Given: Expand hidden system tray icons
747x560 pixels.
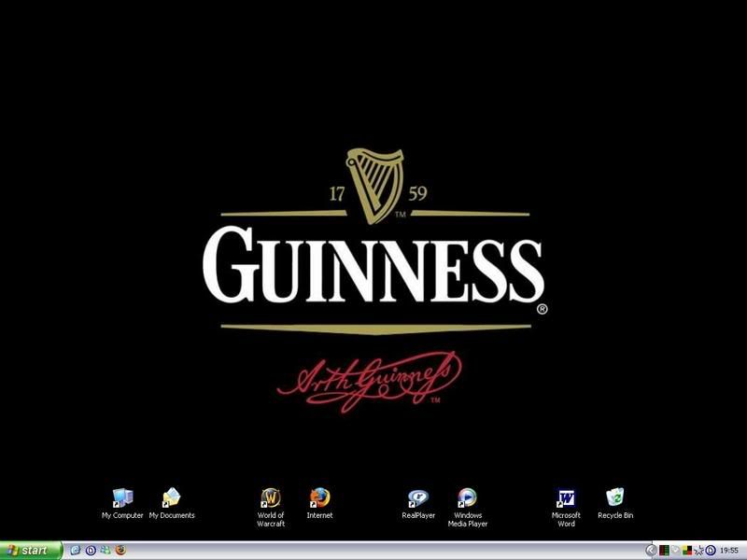Looking at the screenshot, I should pos(651,551).
